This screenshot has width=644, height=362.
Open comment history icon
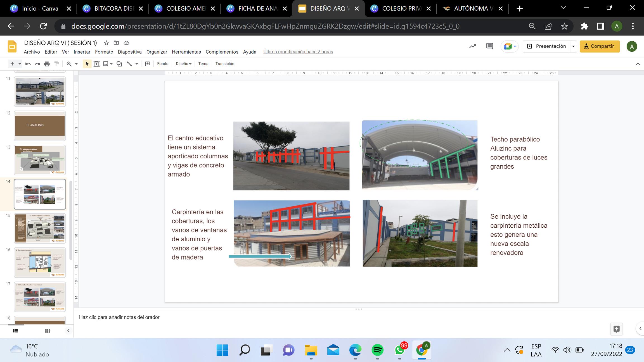pos(489,46)
